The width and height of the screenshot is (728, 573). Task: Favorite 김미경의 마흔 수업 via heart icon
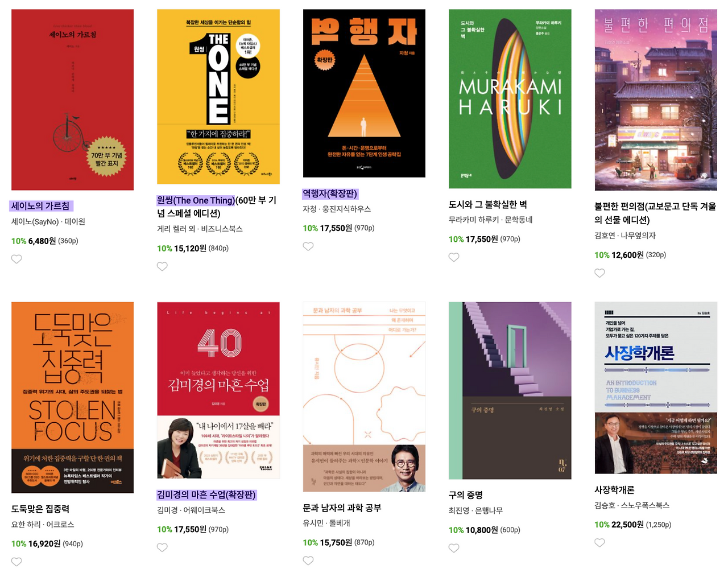[162, 547]
